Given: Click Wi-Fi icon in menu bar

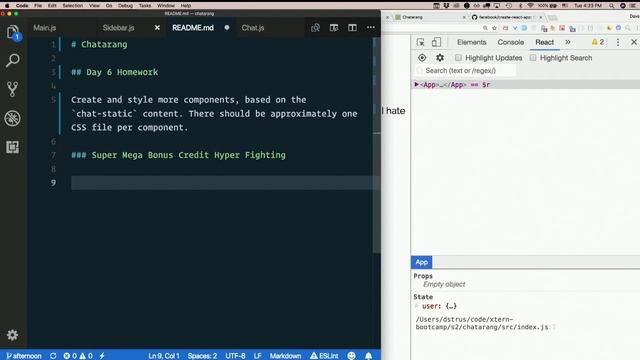Looking at the screenshot, I should click(x=531, y=6).
